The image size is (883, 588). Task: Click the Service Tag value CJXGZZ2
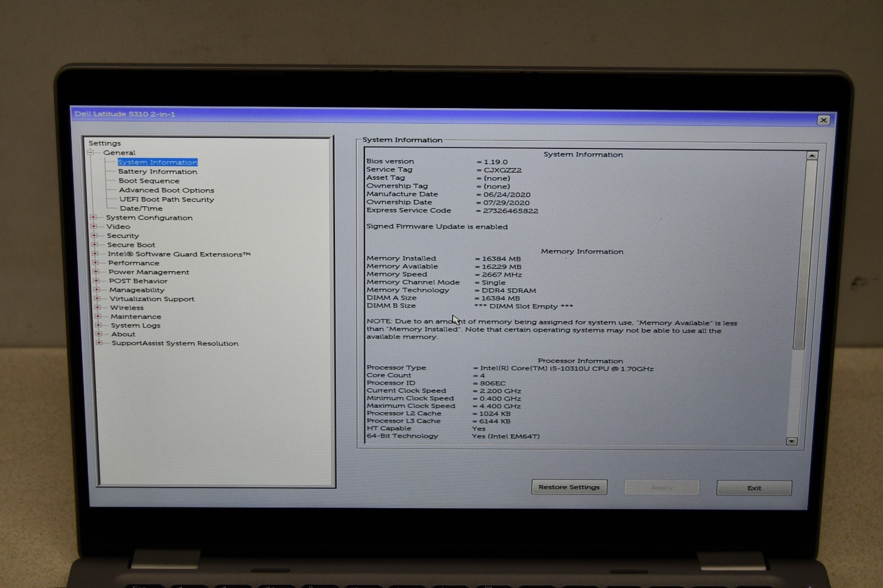click(502, 170)
